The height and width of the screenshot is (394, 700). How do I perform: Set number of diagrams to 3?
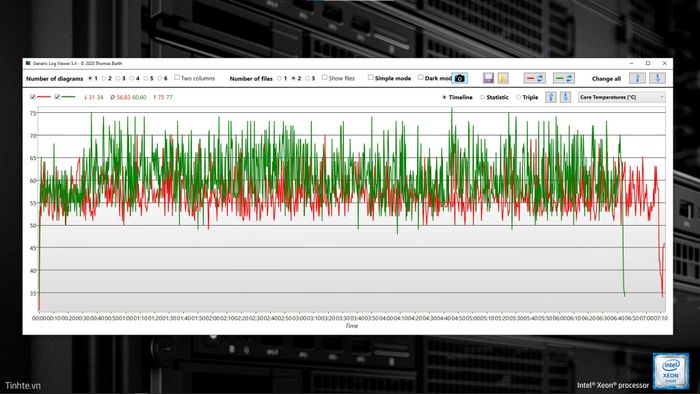118,79
